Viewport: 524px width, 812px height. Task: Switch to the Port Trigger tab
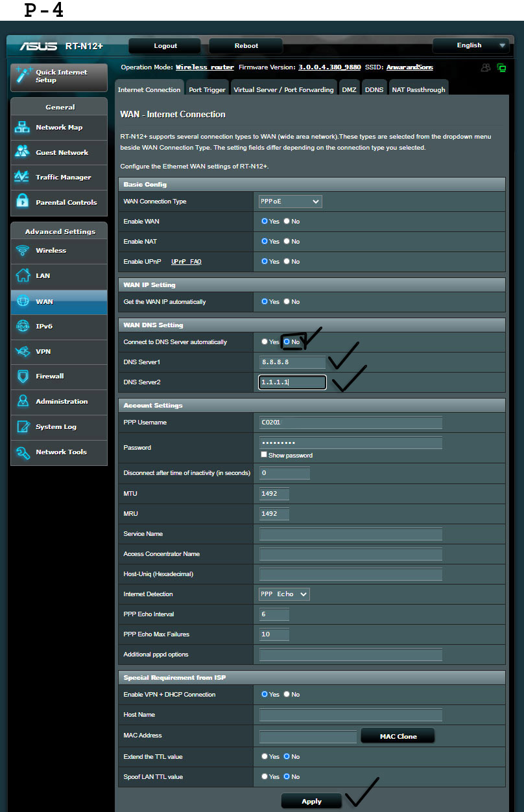207,89
